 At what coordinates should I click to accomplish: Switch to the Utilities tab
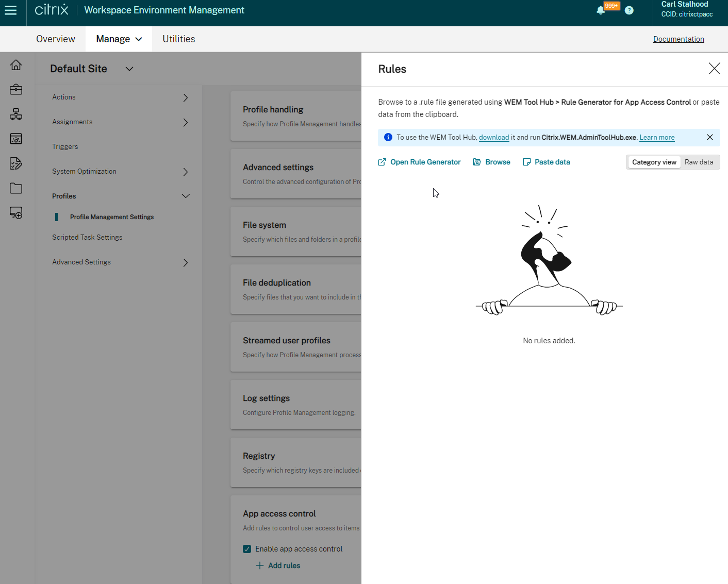(x=179, y=39)
